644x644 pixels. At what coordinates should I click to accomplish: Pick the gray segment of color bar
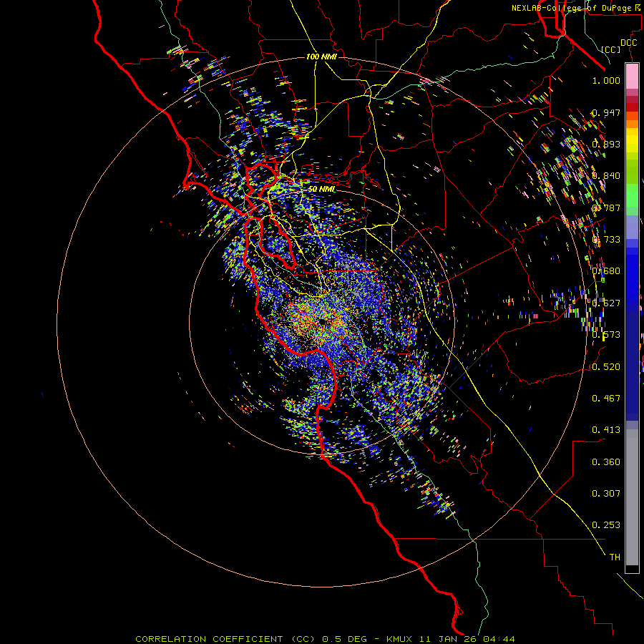(x=632, y=497)
